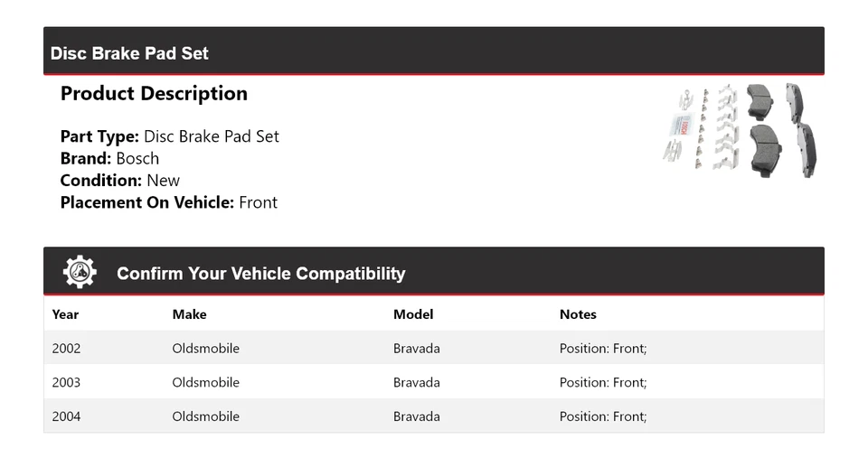Screen dimensions: 868x467
Task: Click Bravada in the 2003 row
Action: (x=416, y=382)
